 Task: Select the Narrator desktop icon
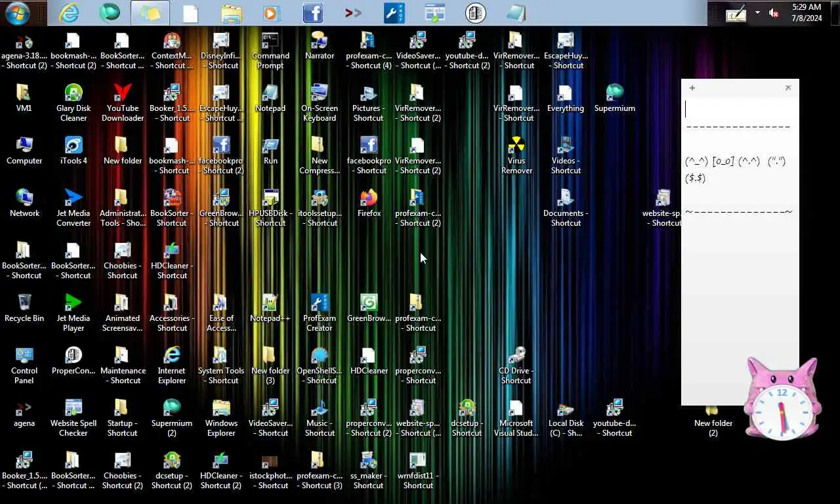point(320,46)
